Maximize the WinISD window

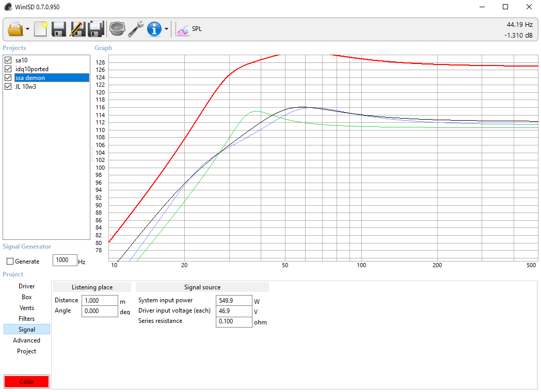pyautogui.click(x=505, y=7)
